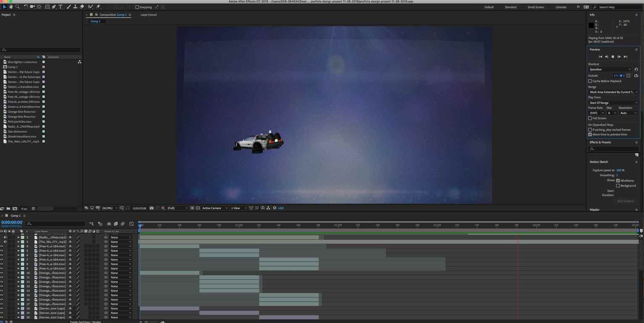
Task: Hide layer 10 Orange flow video
Action: pos(2,273)
